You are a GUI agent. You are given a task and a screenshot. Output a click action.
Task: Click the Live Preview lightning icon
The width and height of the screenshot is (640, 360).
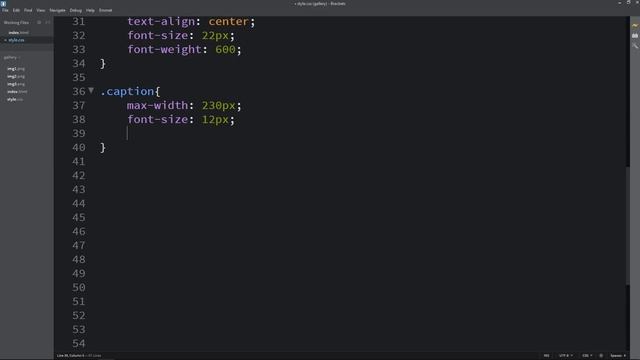[x=635, y=26]
